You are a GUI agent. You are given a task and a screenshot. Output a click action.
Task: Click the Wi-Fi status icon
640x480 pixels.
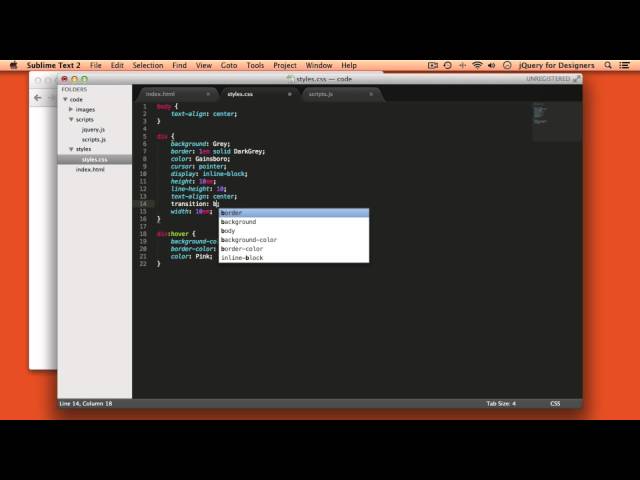tap(477, 65)
